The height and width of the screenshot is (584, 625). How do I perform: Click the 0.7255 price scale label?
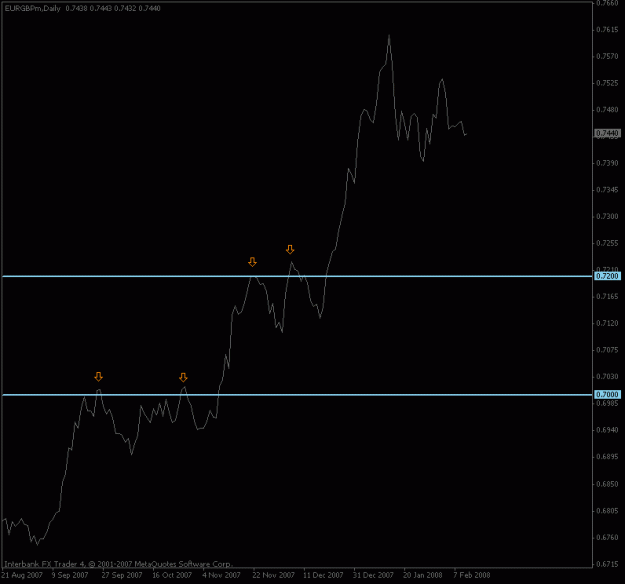click(607, 243)
